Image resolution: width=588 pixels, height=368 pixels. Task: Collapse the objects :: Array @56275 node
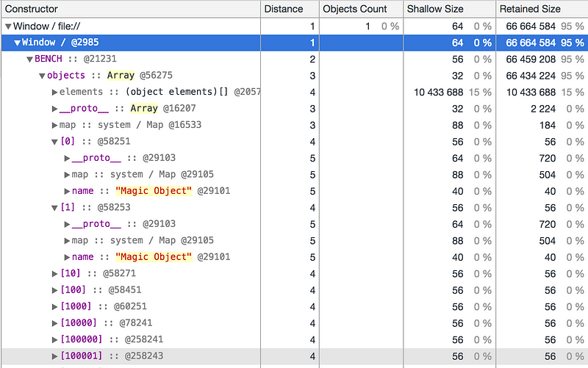pyautogui.click(x=42, y=76)
